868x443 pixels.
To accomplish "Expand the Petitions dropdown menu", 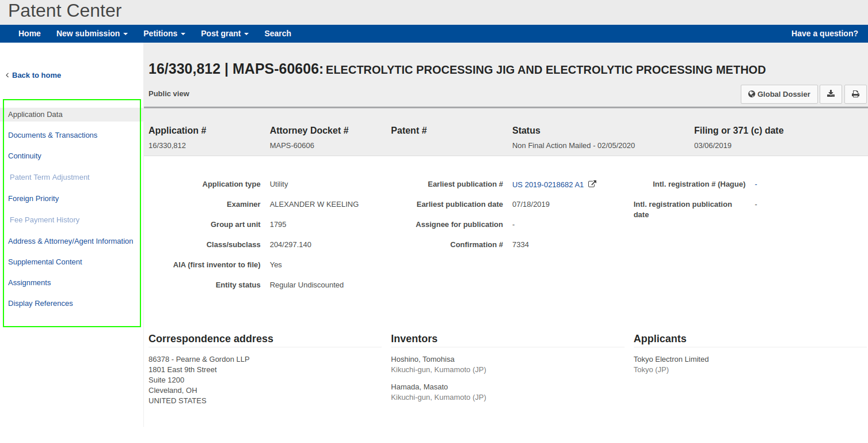I will pyautogui.click(x=164, y=33).
